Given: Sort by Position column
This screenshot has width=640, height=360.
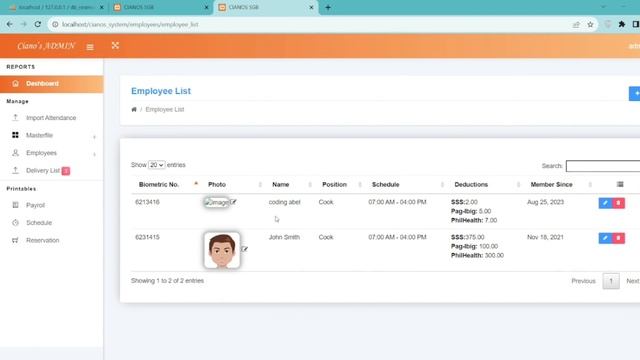Looking at the screenshot, I should coord(340,184).
